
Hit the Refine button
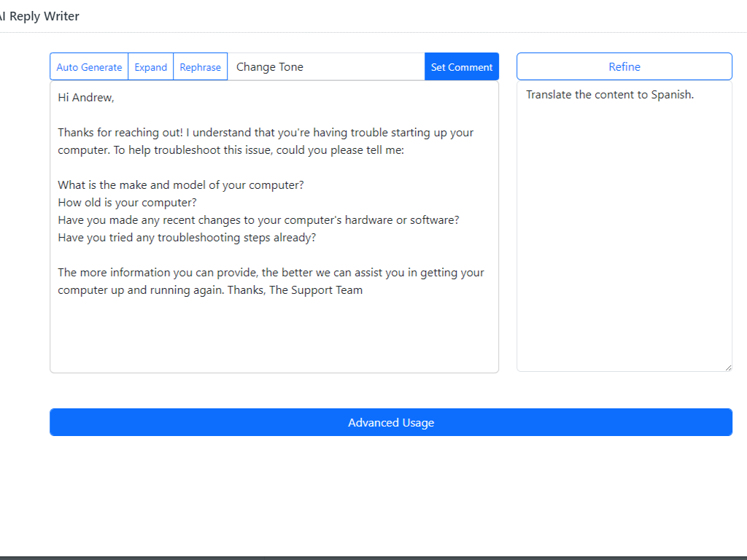(624, 66)
